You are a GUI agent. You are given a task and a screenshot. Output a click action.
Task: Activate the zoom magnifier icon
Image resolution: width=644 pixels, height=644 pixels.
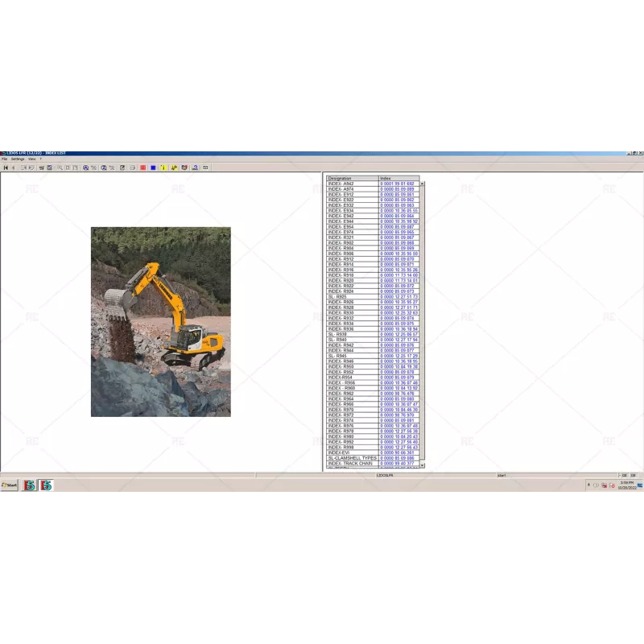(60, 167)
